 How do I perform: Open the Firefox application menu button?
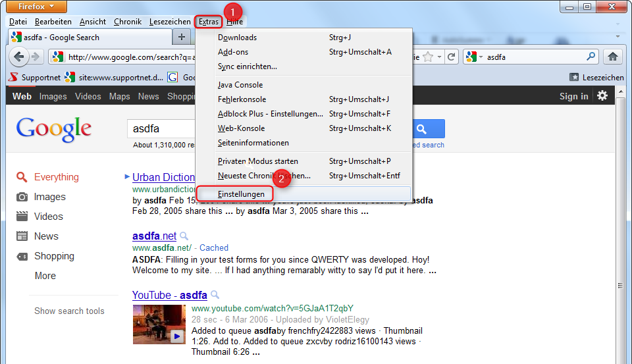pyautogui.click(x=36, y=7)
